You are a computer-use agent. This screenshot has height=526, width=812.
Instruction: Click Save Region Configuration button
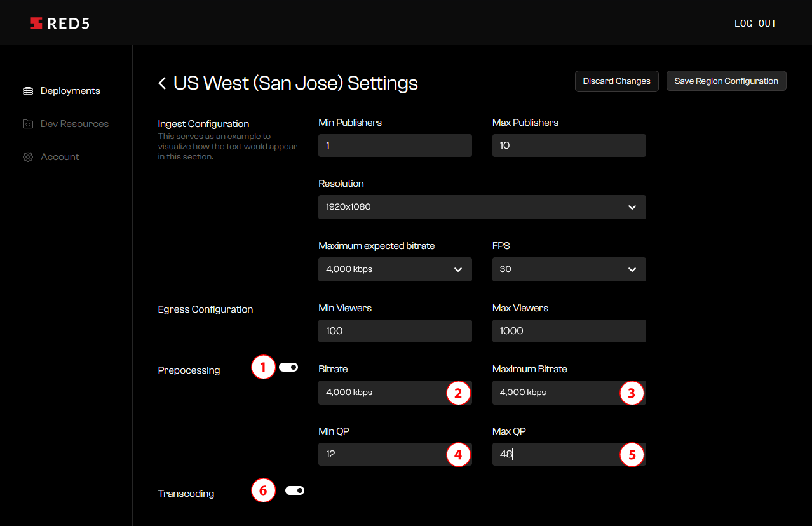[x=726, y=81]
